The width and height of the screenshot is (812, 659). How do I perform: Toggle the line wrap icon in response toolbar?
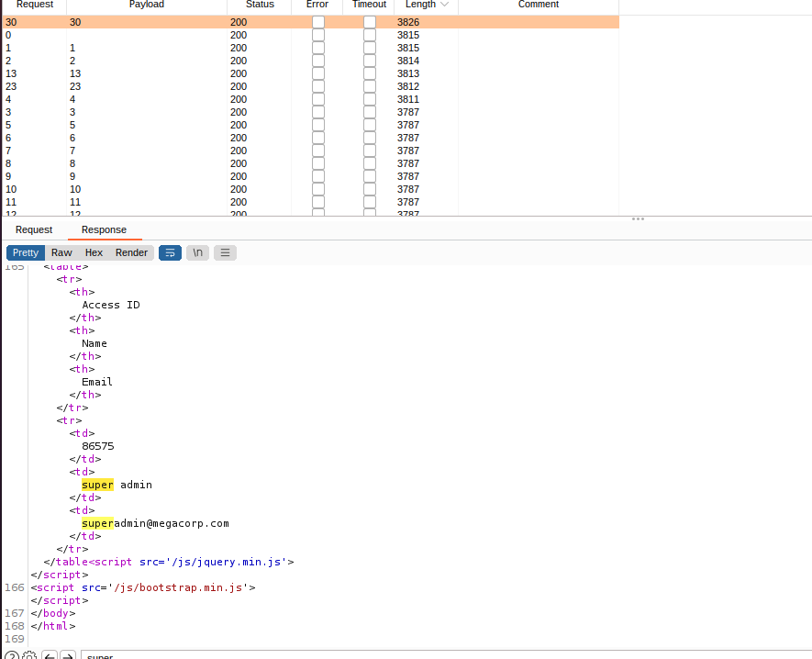(170, 252)
